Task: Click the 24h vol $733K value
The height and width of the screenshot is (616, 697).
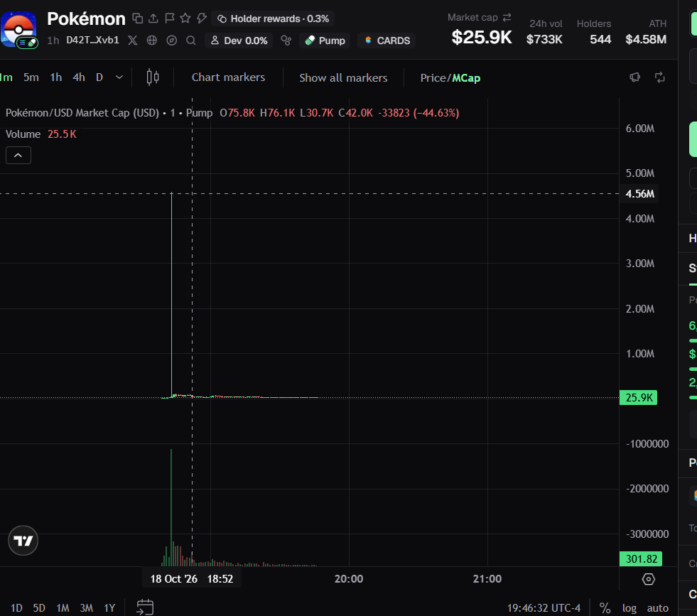Action: pyautogui.click(x=544, y=39)
